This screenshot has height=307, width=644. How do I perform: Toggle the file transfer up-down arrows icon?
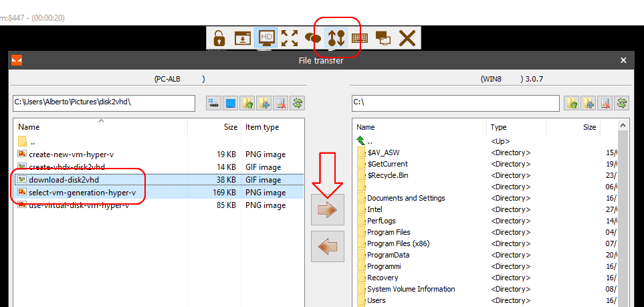336,38
